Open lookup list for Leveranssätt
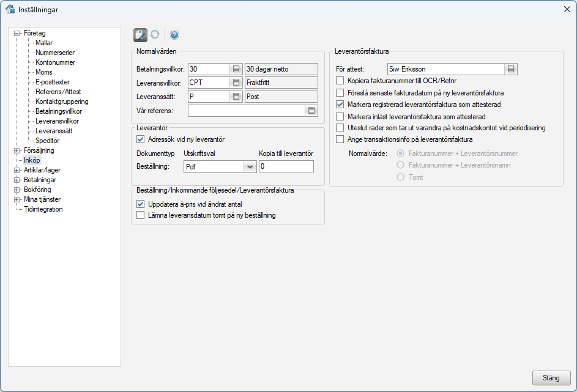 pyautogui.click(x=236, y=96)
